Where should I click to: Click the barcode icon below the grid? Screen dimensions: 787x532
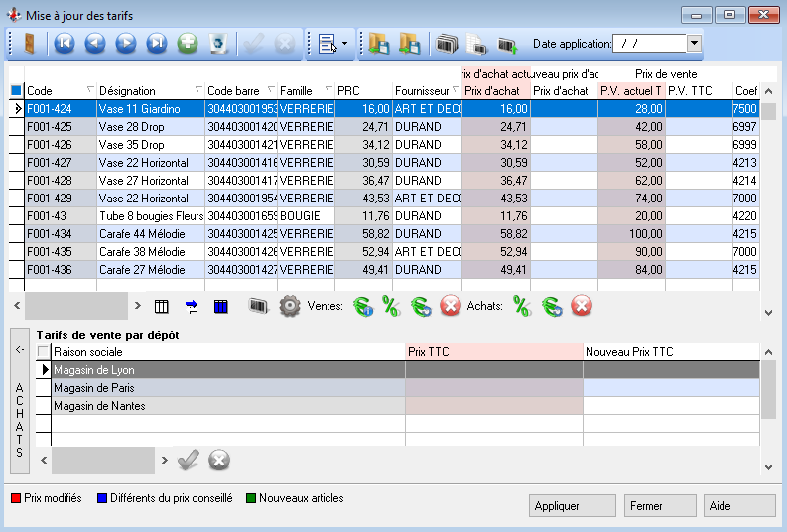[x=258, y=306]
